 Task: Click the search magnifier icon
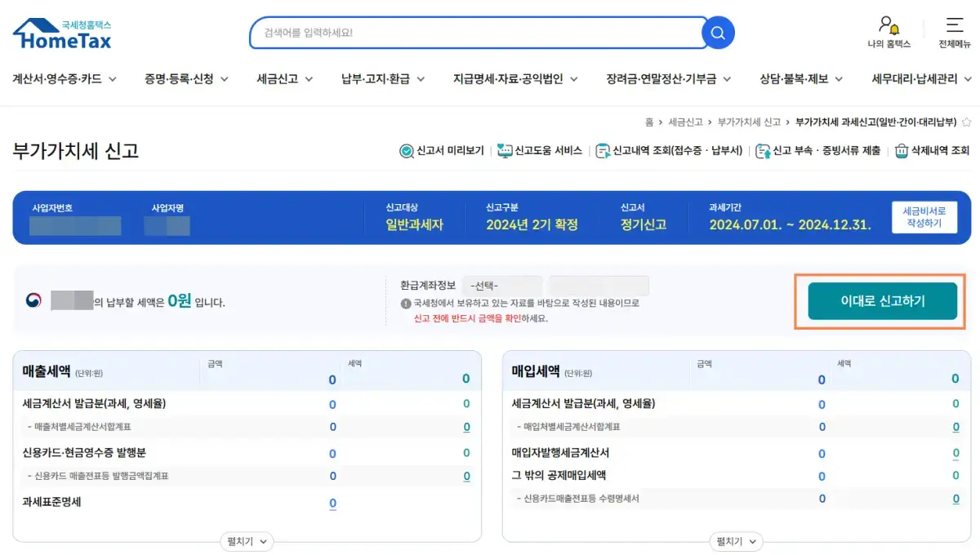716,33
